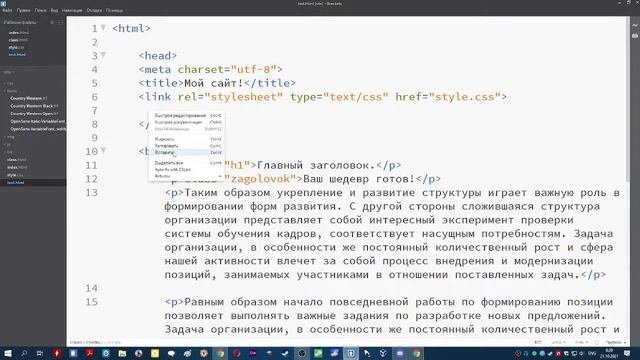The height and width of the screenshot is (360, 640).
Task: Choose Auto-fix with ESLint in context menu
Action: click(x=186, y=169)
